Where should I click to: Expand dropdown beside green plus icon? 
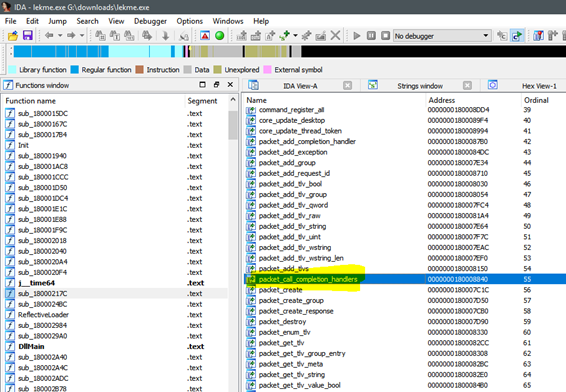(295, 35)
